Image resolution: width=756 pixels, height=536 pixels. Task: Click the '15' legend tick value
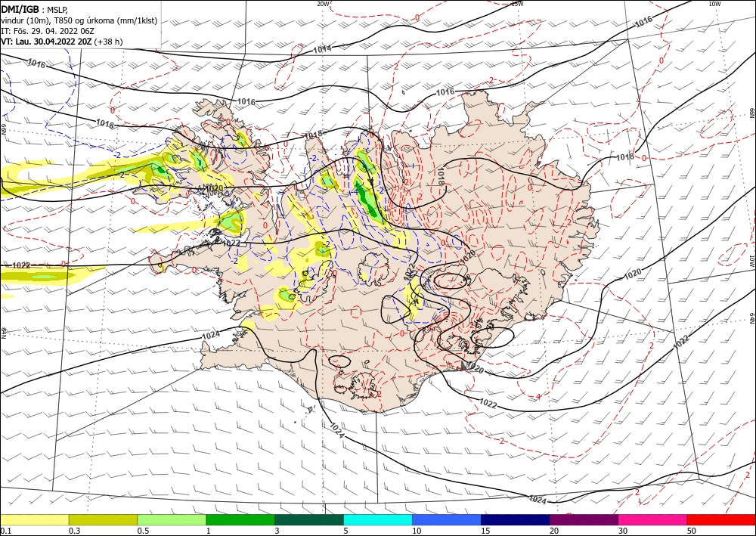485,531
